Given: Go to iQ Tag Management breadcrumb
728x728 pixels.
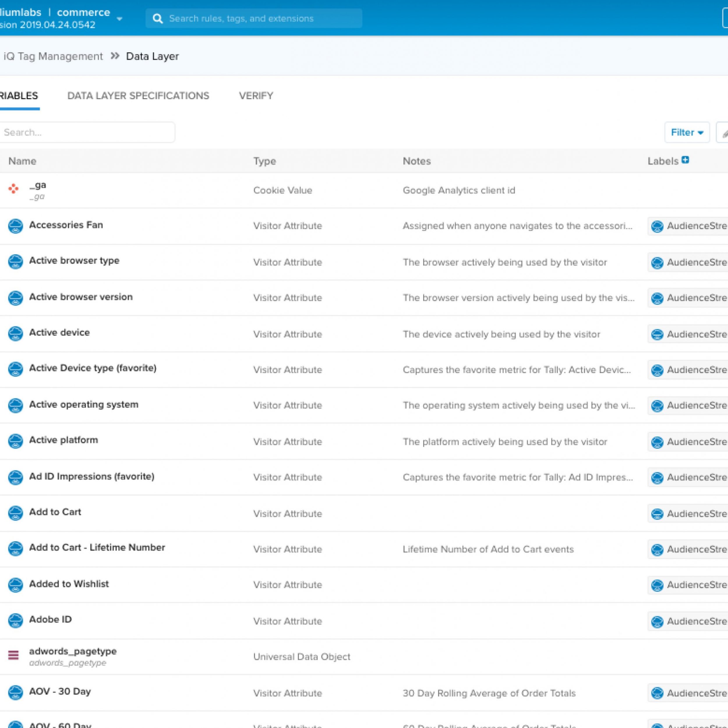Looking at the screenshot, I should (x=53, y=56).
